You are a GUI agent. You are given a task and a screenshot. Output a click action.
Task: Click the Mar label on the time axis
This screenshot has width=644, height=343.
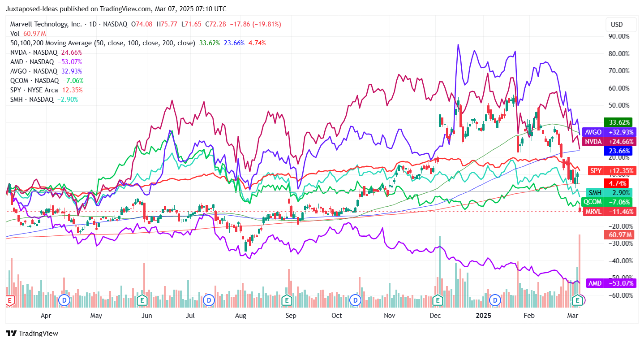pos(573,316)
